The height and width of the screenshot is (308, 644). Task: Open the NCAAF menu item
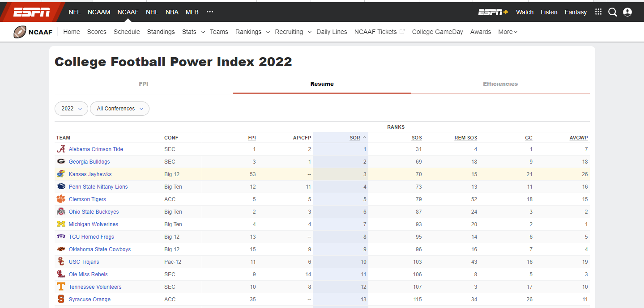coord(128,12)
